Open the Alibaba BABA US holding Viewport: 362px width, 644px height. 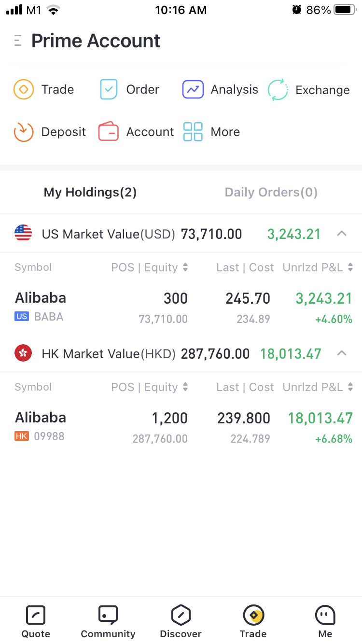pyautogui.click(x=41, y=306)
